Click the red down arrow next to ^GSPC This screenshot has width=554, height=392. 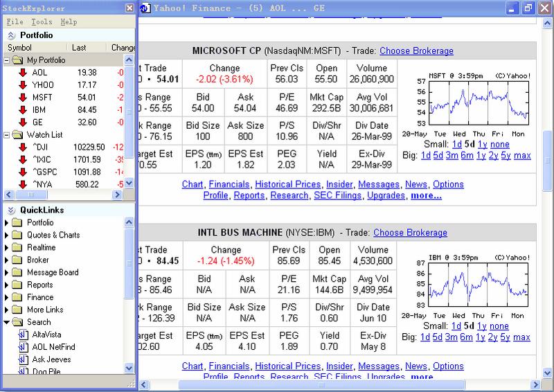tap(23, 172)
